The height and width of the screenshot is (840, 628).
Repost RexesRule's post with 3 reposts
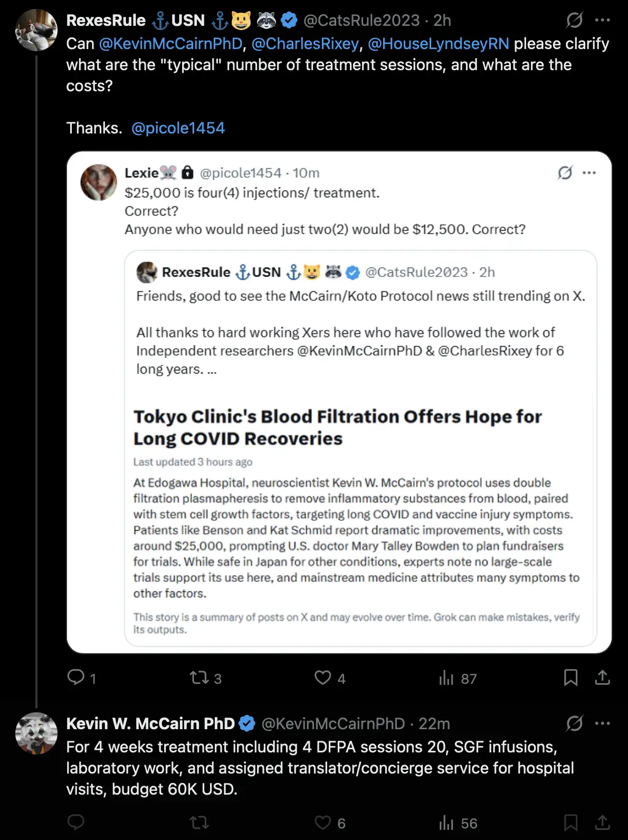click(x=199, y=677)
